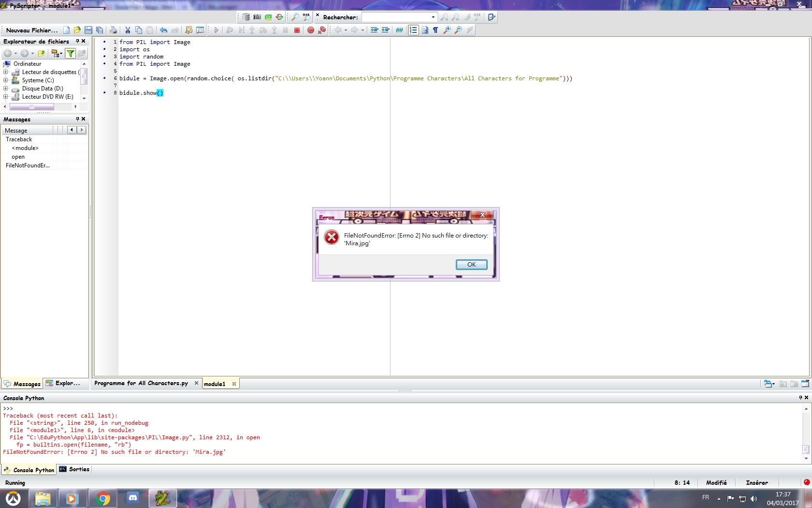
Task: Click the Print icon in the toolbar
Action: (113, 30)
